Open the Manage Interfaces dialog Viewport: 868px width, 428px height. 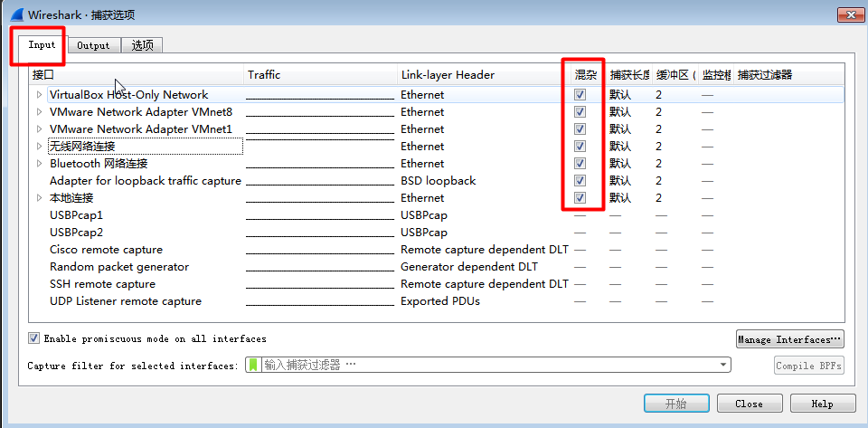pyautogui.click(x=790, y=339)
